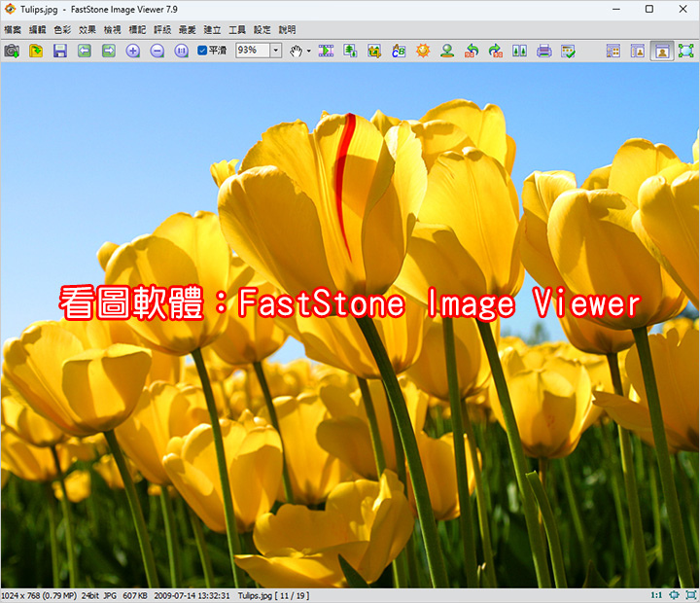The image size is (700, 603).
Task: Click the 607 KB file size text
Action: (x=135, y=595)
